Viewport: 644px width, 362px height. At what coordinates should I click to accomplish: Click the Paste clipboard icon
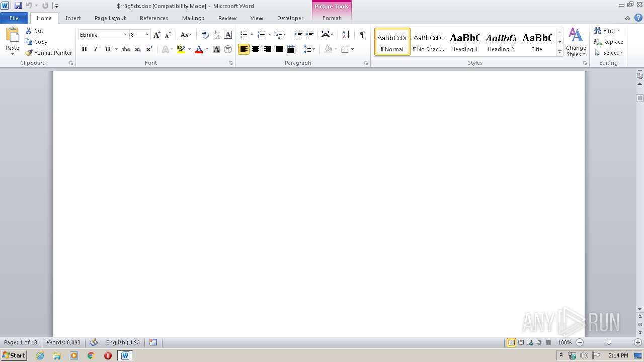coord(12,35)
